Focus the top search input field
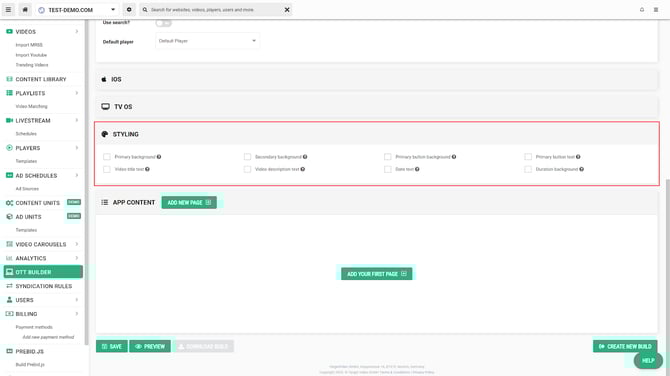The width and height of the screenshot is (670, 376). click(x=216, y=9)
